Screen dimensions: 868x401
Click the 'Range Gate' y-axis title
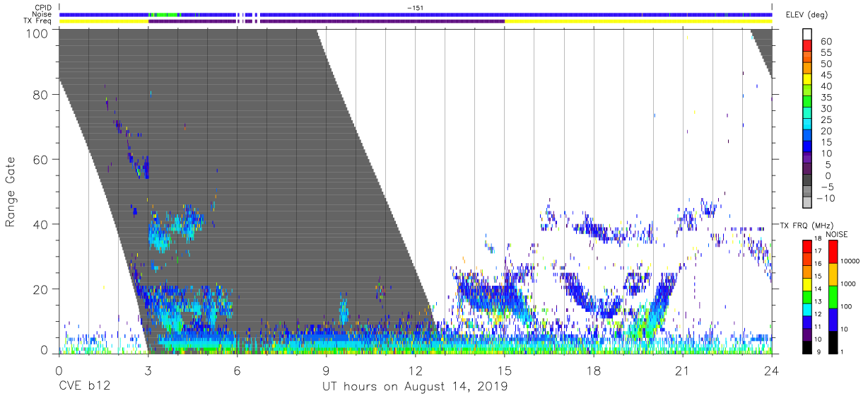coord(11,192)
